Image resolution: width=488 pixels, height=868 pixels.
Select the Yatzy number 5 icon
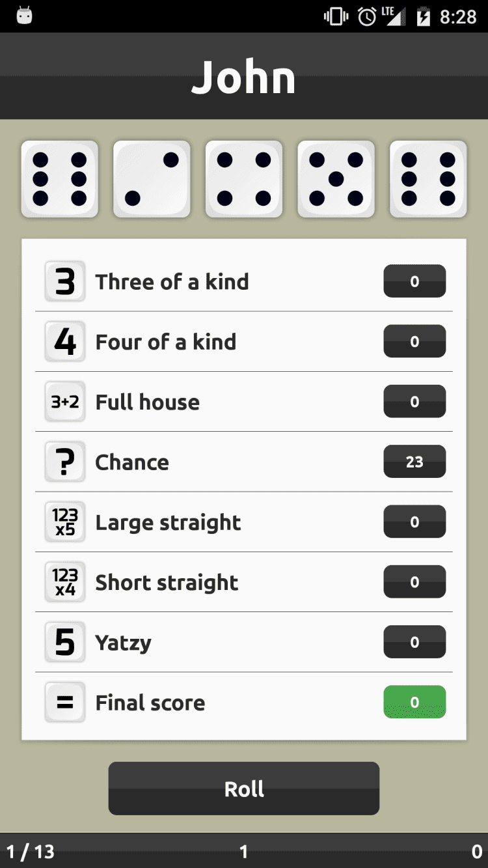[65, 643]
